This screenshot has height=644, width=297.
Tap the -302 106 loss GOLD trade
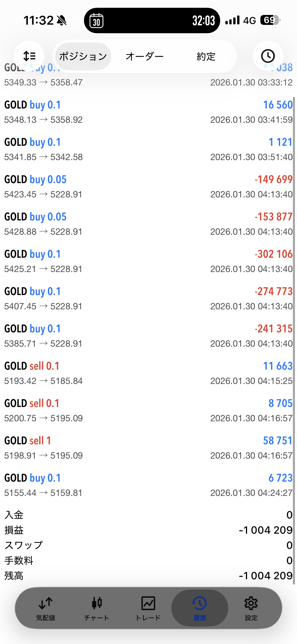(x=148, y=261)
